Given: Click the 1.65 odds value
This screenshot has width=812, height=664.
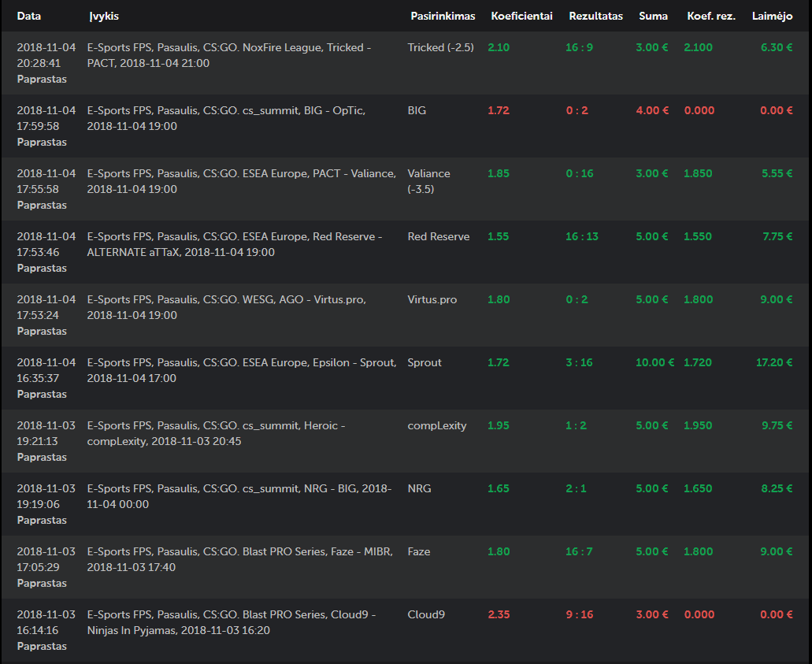Looking at the screenshot, I should pyautogui.click(x=499, y=488).
